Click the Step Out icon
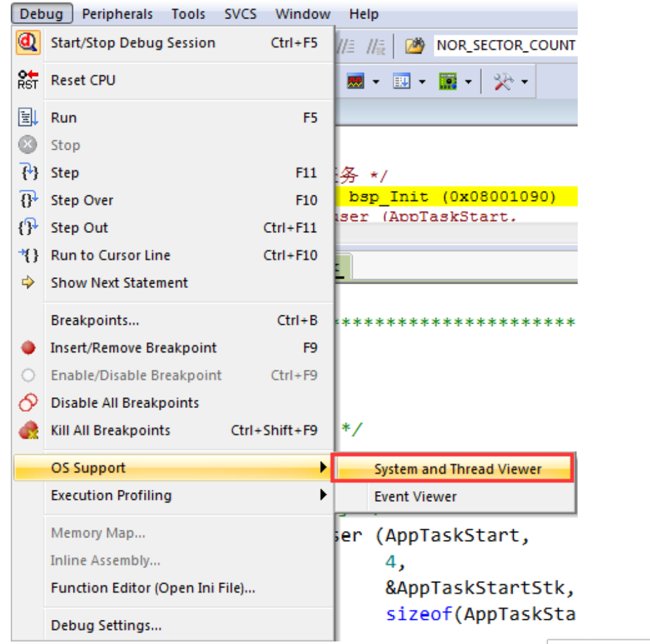 28,227
